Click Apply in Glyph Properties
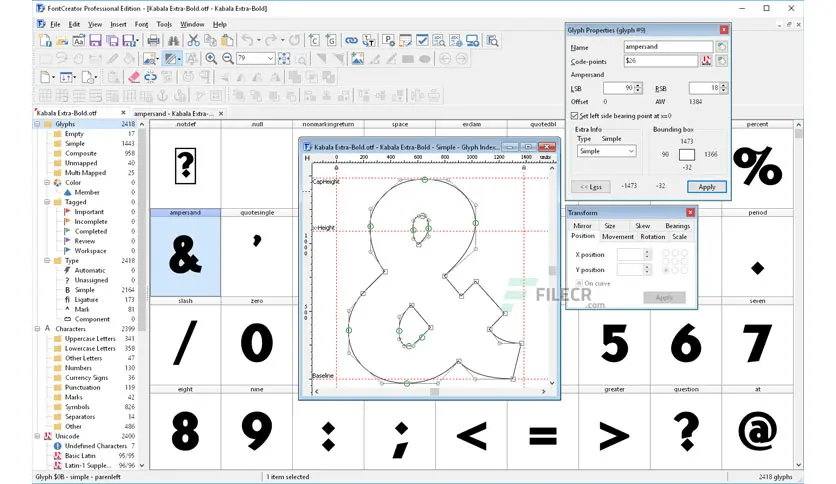The width and height of the screenshot is (836, 484). click(707, 187)
